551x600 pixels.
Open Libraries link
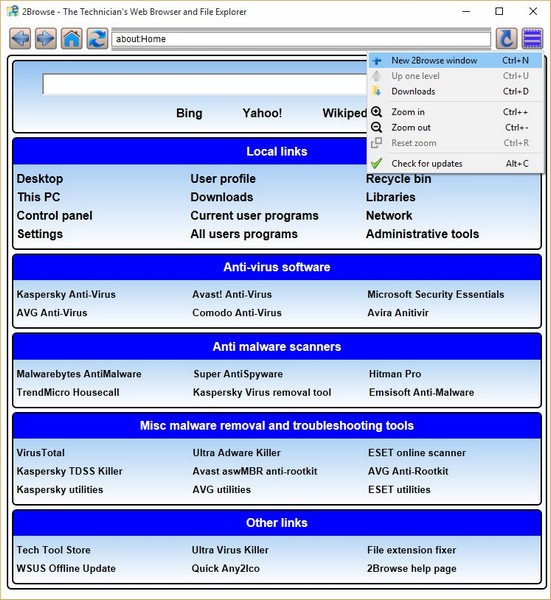pyautogui.click(x=391, y=197)
